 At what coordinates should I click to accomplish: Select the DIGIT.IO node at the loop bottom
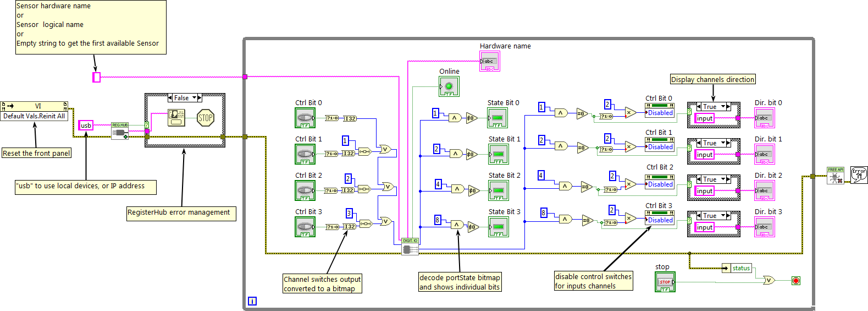(x=410, y=247)
